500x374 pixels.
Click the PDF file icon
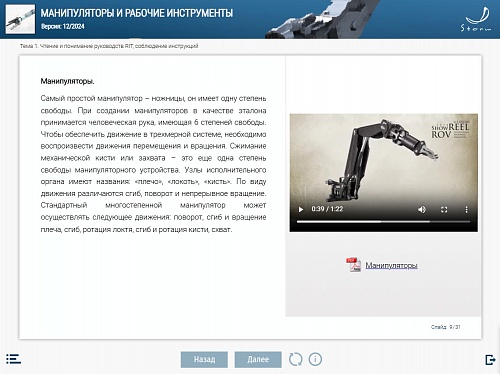[353, 265]
